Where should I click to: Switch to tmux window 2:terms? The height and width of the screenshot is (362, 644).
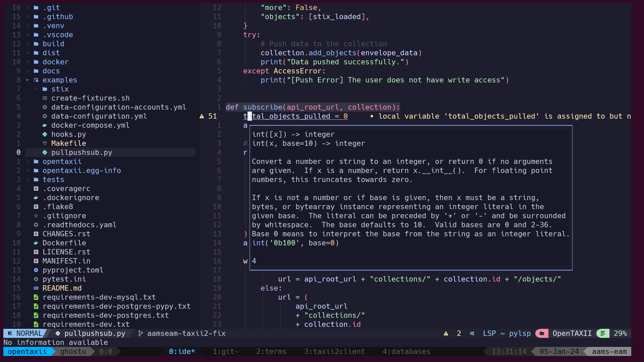click(271, 352)
